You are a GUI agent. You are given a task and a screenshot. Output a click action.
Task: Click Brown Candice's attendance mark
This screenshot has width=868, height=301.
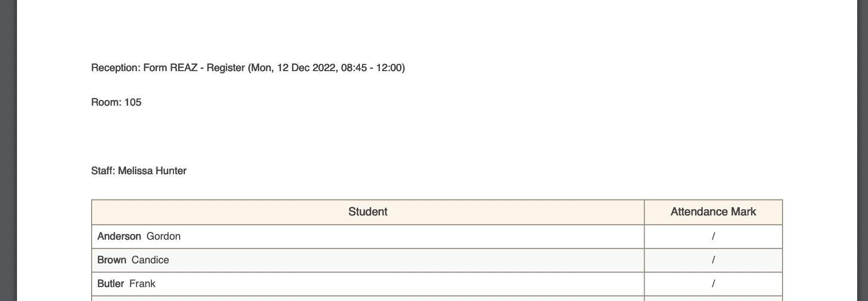713,260
